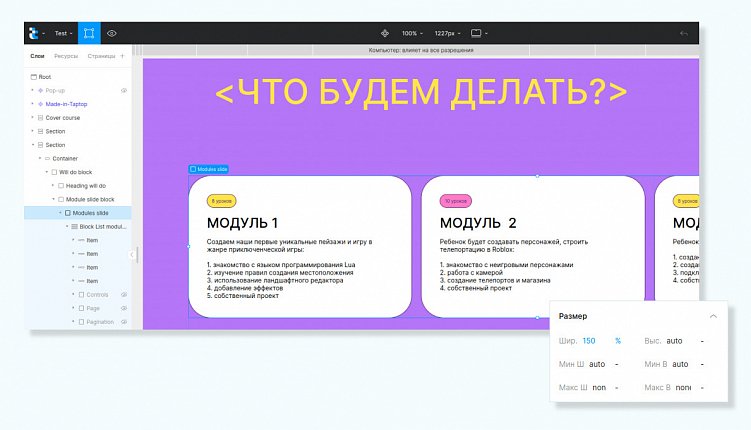This screenshot has width=751, height=430.
Task: Click the Pop-up component icon
Action: [40, 91]
